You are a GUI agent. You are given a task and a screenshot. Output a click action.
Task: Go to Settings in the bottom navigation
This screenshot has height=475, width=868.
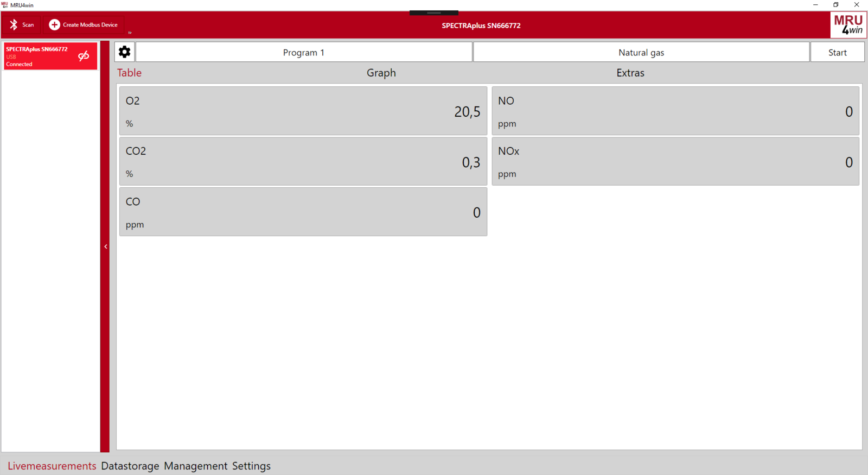click(251, 466)
